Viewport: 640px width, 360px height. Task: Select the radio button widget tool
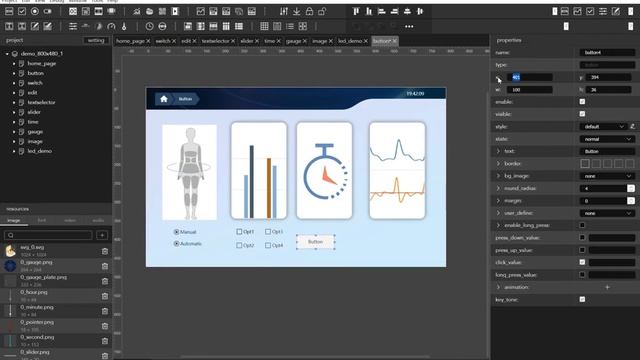point(35,11)
